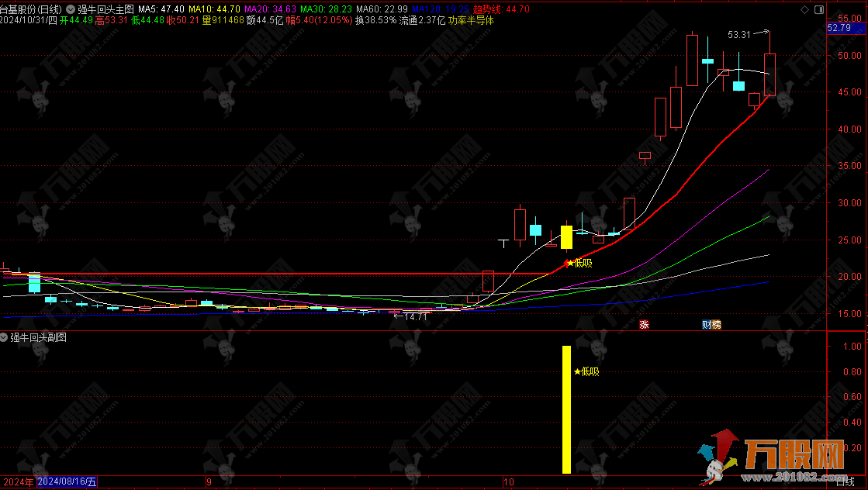The image size is (868, 490).
Task: Click the turnover rate 换38.53%
Action: pyautogui.click(x=376, y=20)
